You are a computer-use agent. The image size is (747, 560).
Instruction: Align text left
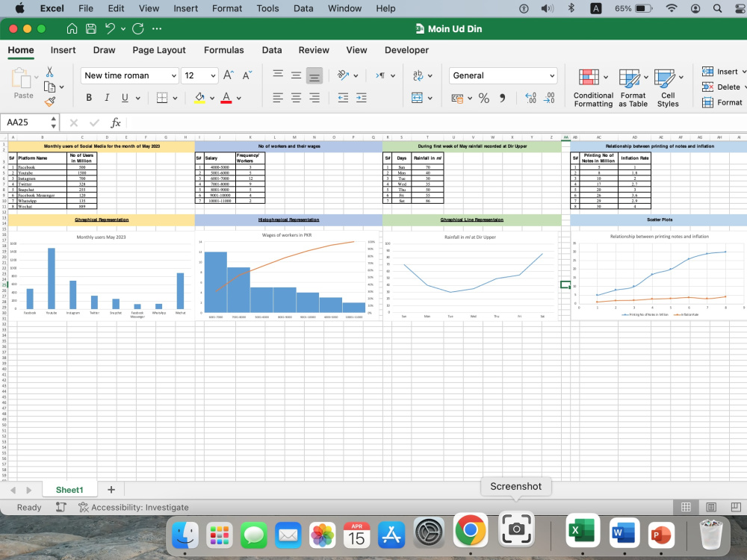tap(278, 98)
